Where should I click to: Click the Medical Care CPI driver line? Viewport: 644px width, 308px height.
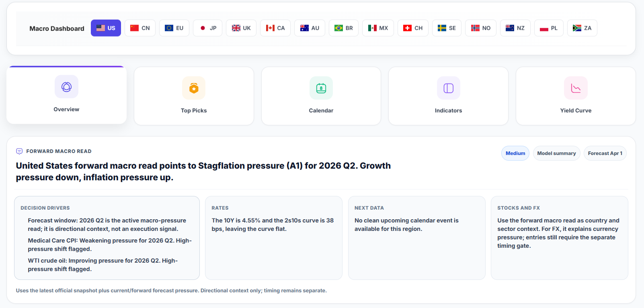(x=110, y=245)
